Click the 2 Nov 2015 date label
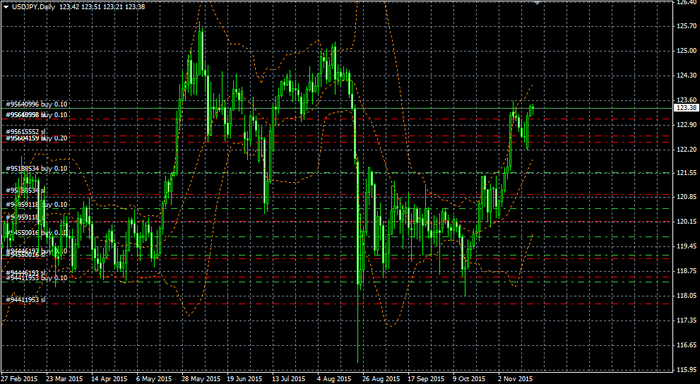 coord(515,379)
